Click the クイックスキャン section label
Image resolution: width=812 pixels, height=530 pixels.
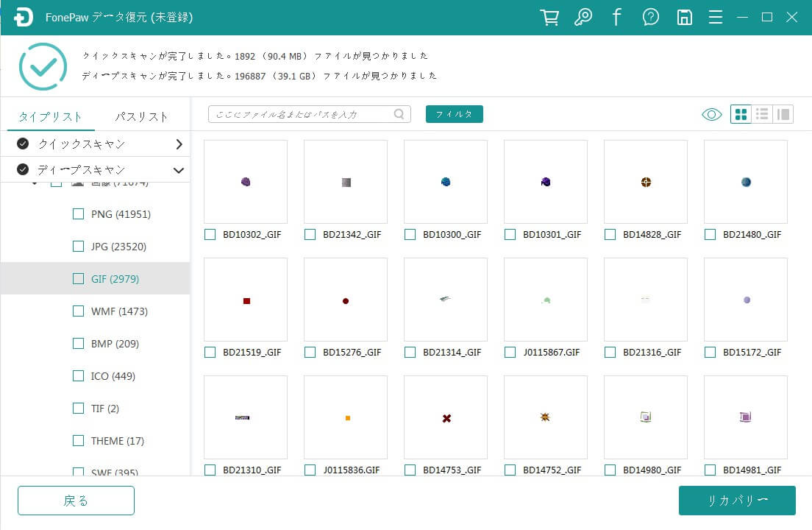click(82, 144)
